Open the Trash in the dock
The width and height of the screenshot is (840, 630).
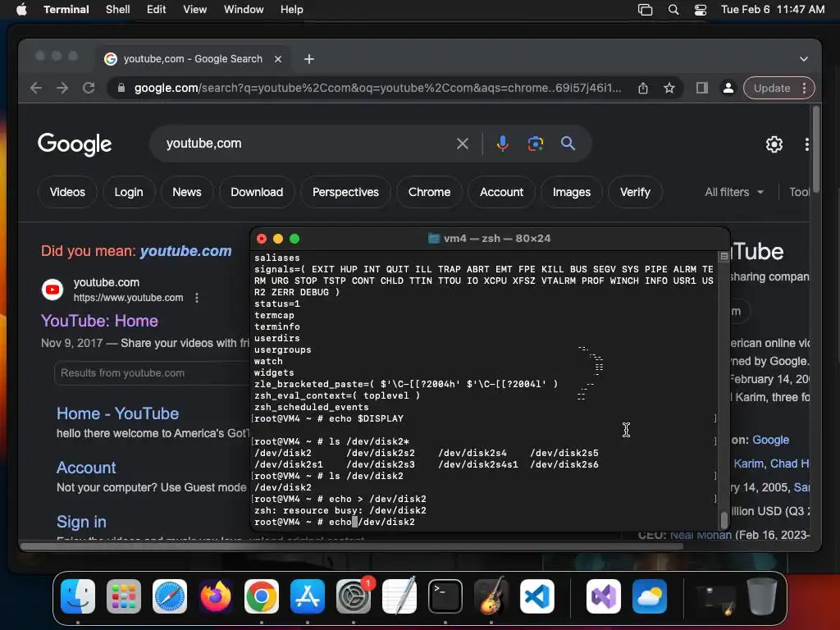tap(762, 596)
